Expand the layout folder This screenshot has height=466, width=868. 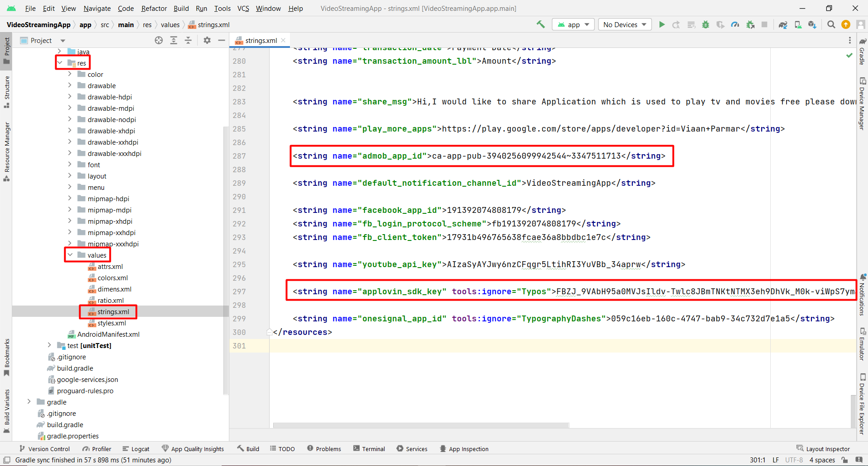coord(70,176)
